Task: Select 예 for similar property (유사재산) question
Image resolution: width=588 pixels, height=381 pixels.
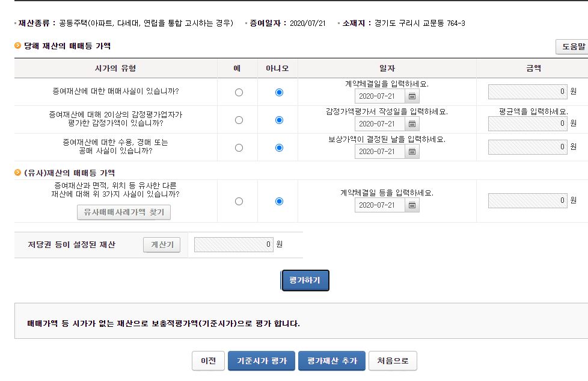Action: 239,202
